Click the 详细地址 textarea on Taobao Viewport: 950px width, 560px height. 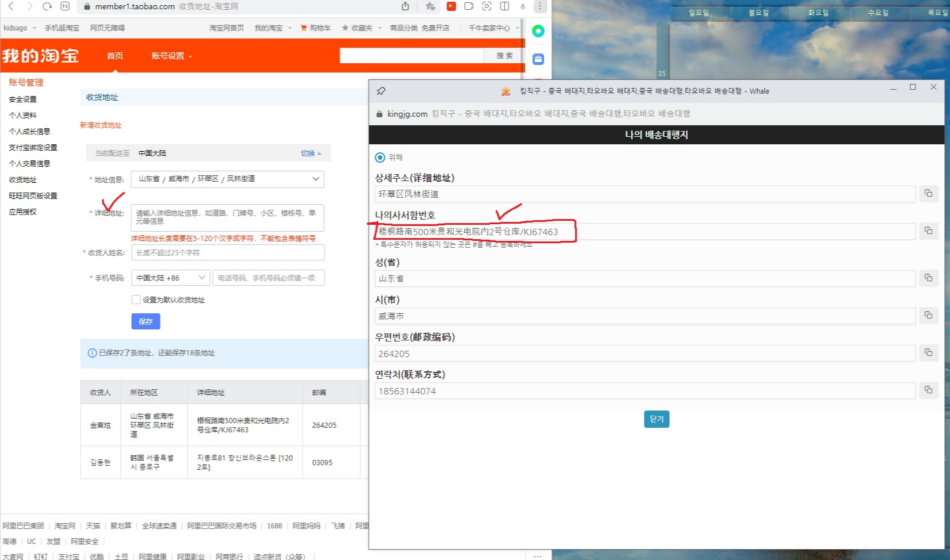pos(227,218)
